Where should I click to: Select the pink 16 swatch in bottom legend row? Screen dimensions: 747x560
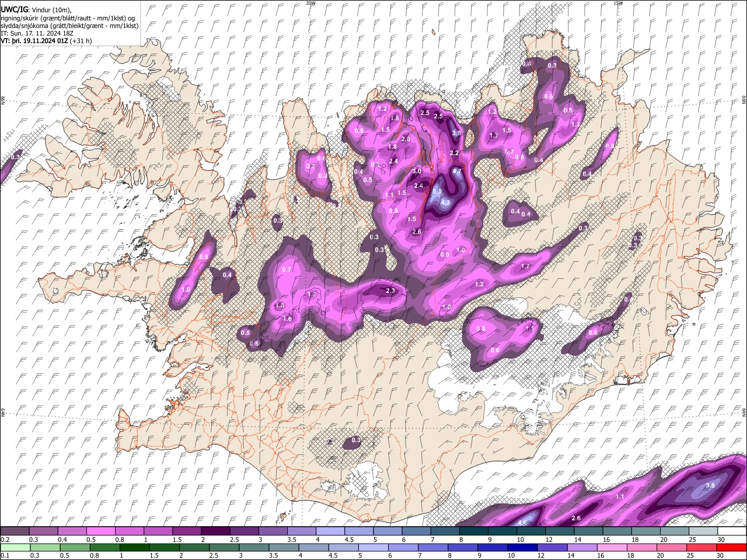[612, 548]
